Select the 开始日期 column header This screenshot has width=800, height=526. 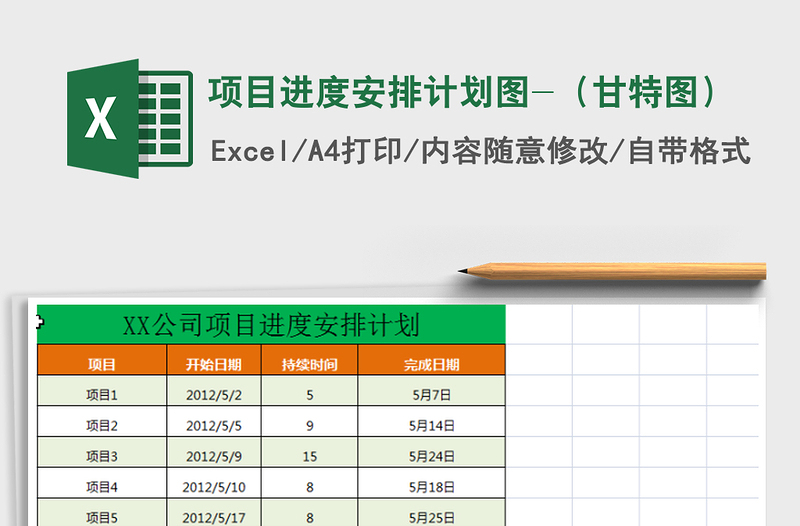(x=213, y=364)
